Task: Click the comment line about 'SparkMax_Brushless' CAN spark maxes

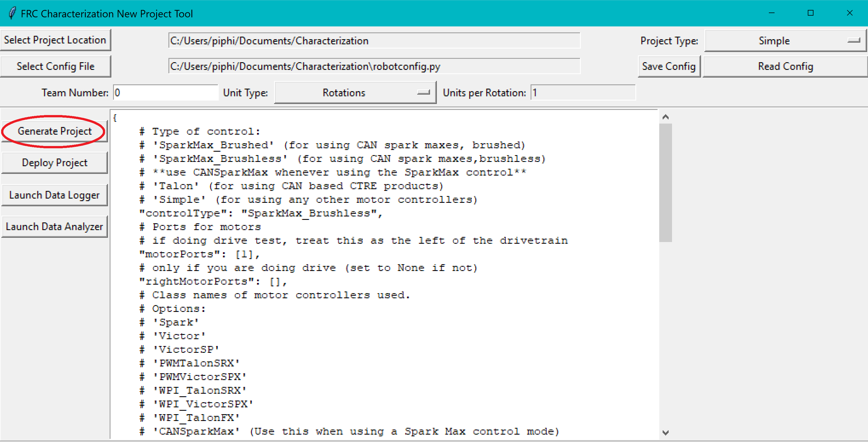Action: pos(342,159)
